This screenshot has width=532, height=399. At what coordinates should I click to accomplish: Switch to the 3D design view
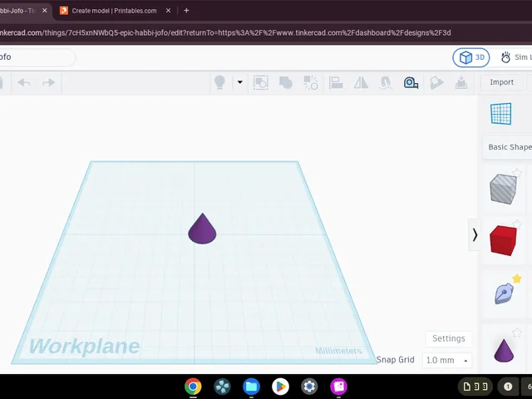click(471, 57)
